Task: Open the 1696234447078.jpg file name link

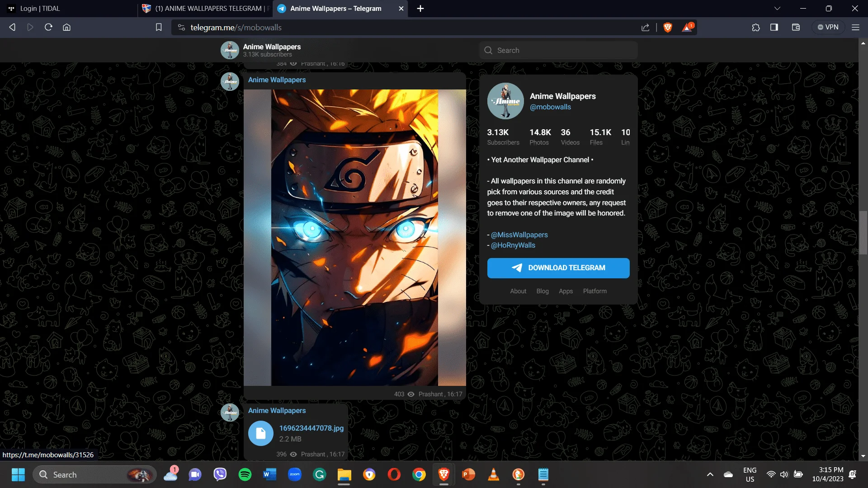Action: (311, 428)
